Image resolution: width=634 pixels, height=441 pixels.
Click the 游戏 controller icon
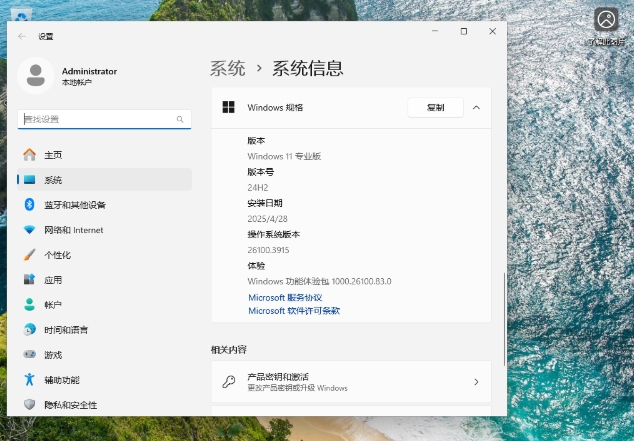[29, 355]
